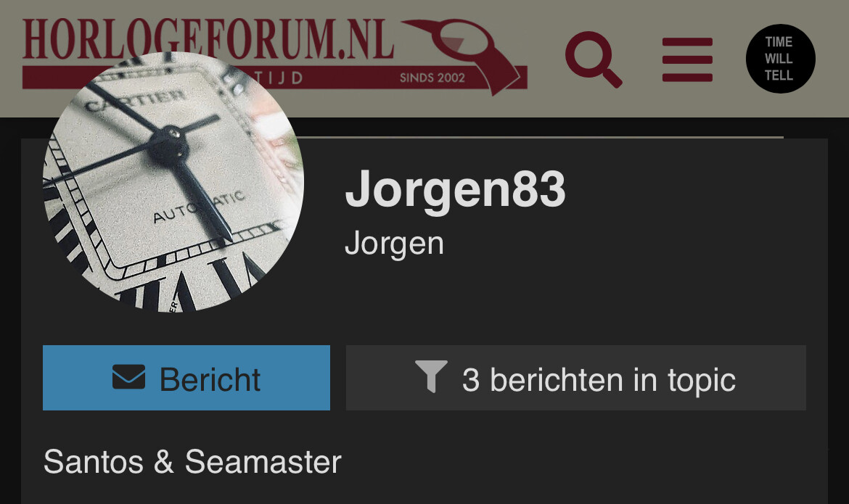This screenshot has width=849, height=504.
Task: Open the hamburger navigation menu
Action: [x=687, y=59]
